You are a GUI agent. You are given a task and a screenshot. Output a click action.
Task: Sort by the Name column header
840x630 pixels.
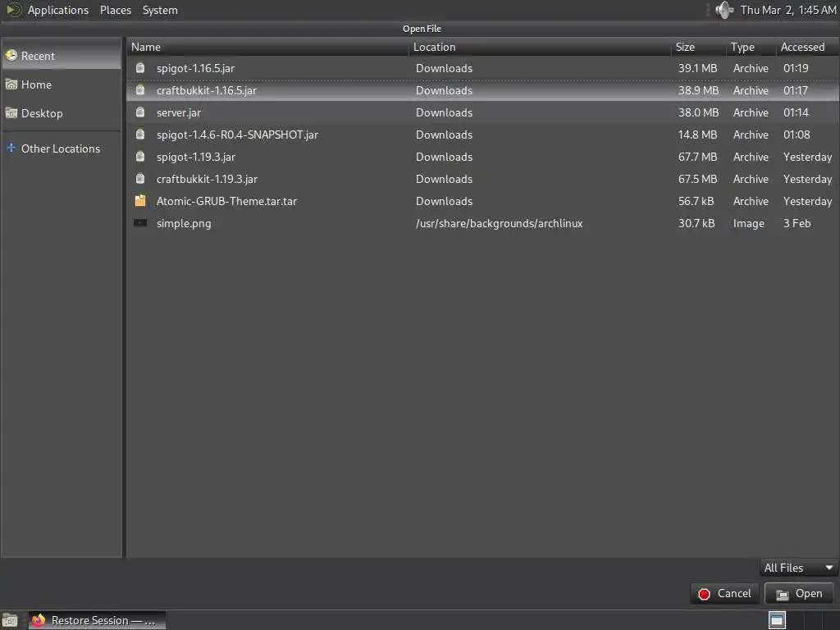(267, 47)
